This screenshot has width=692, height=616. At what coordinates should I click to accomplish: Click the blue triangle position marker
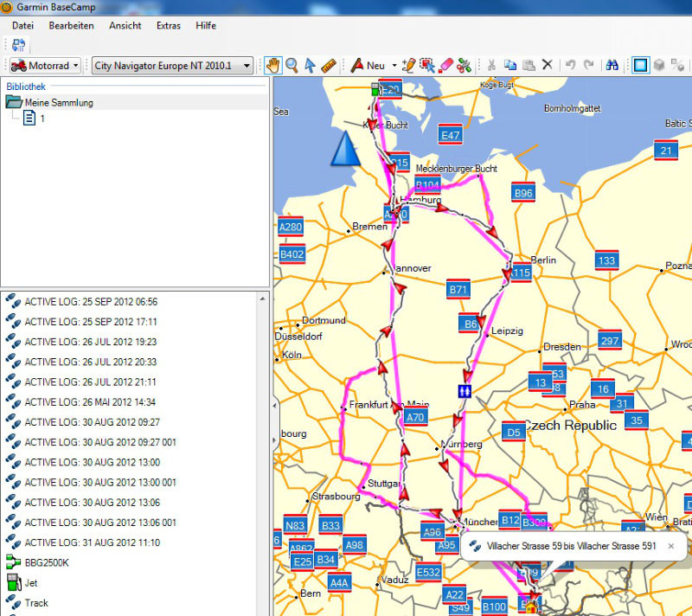pyautogui.click(x=345, y=149)
